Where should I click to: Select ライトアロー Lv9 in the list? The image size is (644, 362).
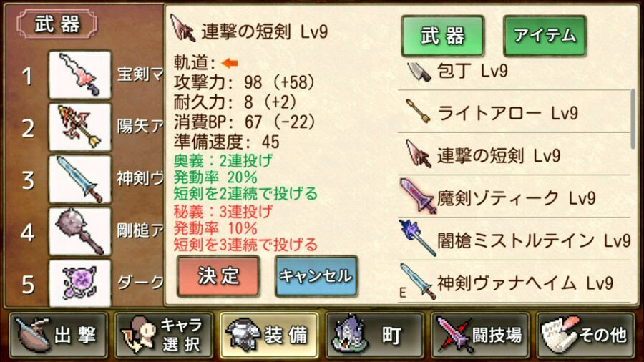[x=514, y=112]
